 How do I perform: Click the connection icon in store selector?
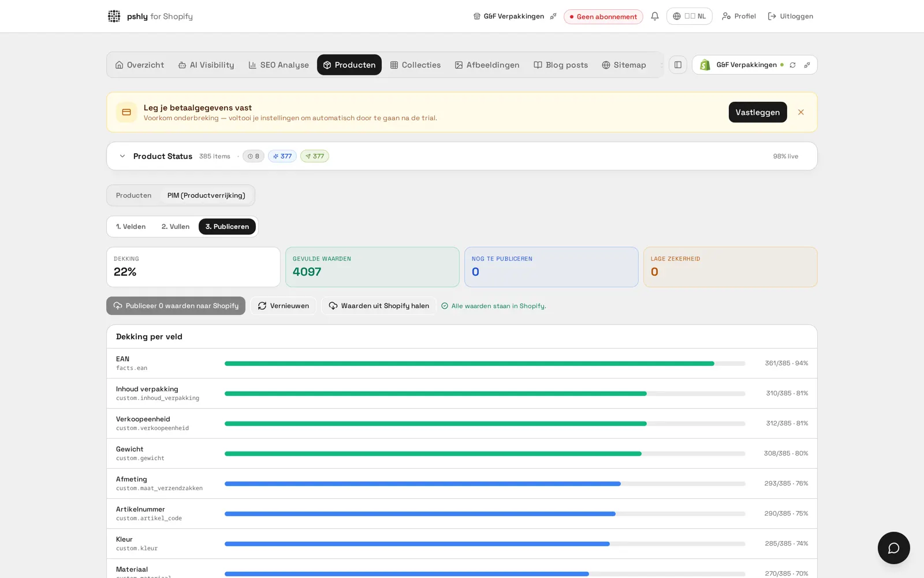point(807,65)
